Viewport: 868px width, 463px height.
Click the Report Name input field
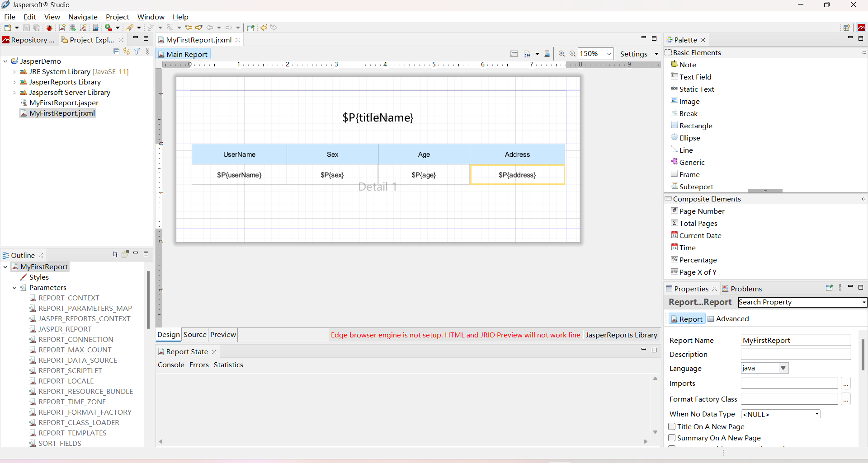click(x=796, y=340)
